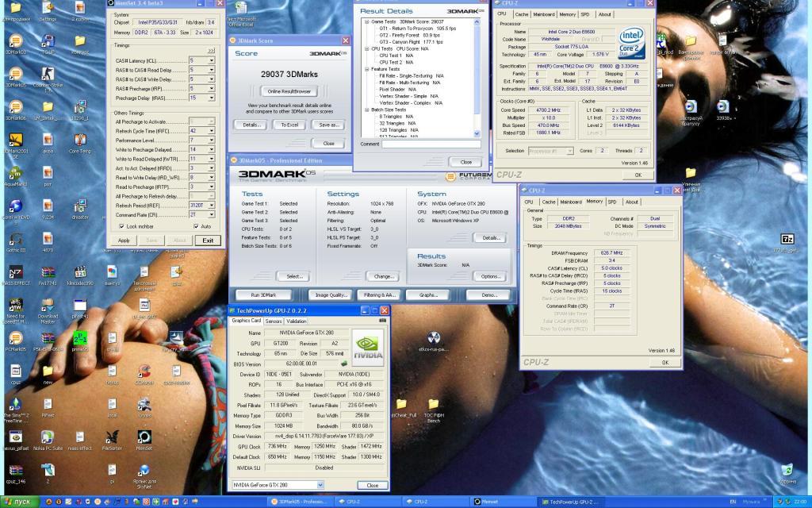Click Exit button in MemSet

click(208, 241)
